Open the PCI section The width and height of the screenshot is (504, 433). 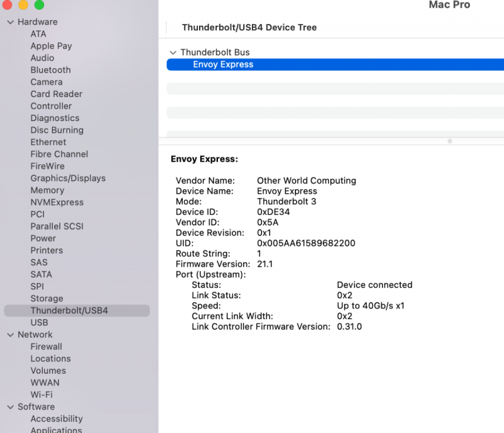[x=37, y=214]
